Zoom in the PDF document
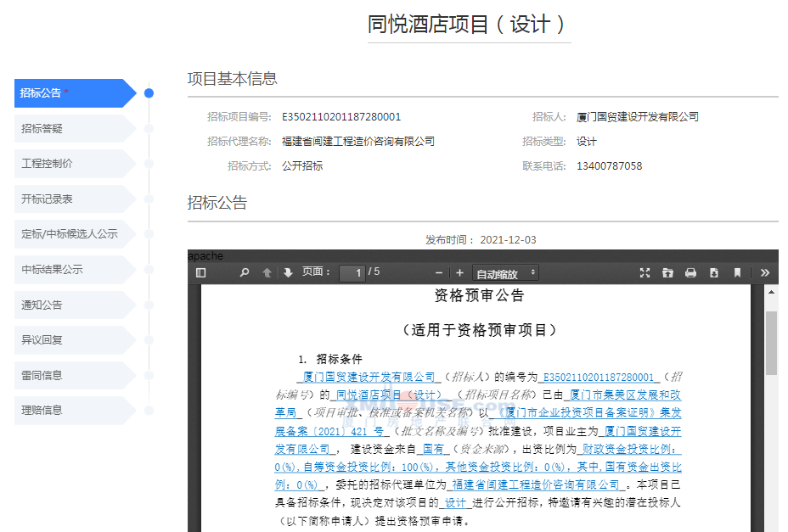Viewport: 788px width, 532px height. 459,272
